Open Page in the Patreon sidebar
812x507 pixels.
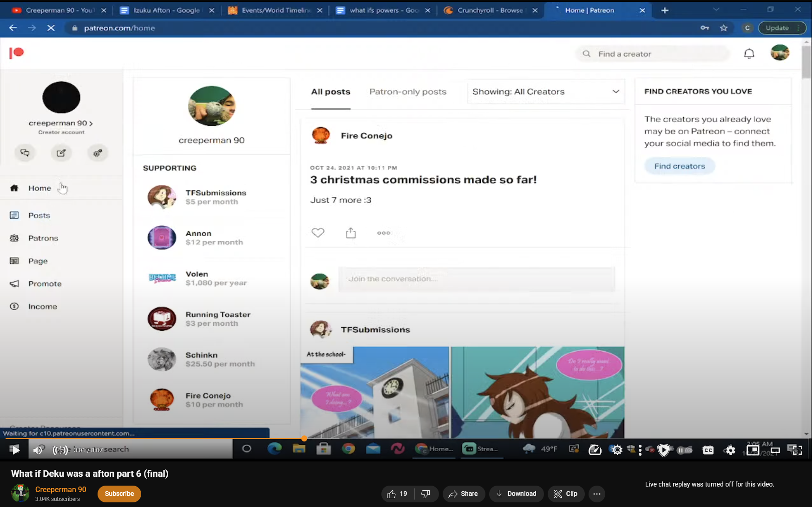38,261
